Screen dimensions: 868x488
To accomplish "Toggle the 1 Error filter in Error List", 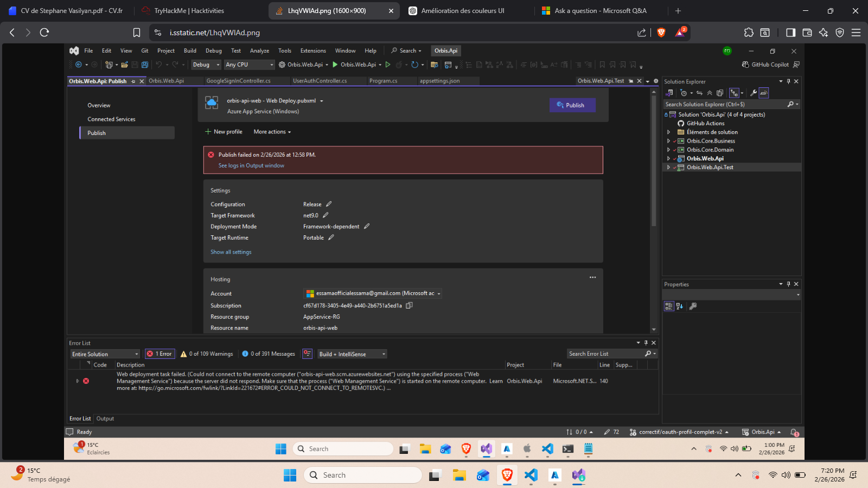I will (159, 354).
